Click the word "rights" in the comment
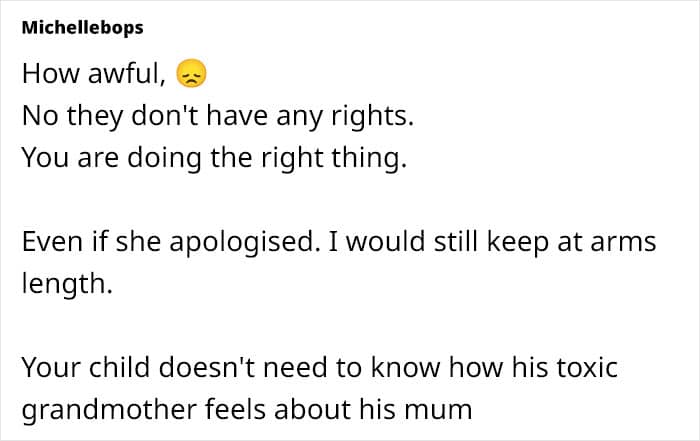This screenshot has width=700, height=441. coord(372,116)
